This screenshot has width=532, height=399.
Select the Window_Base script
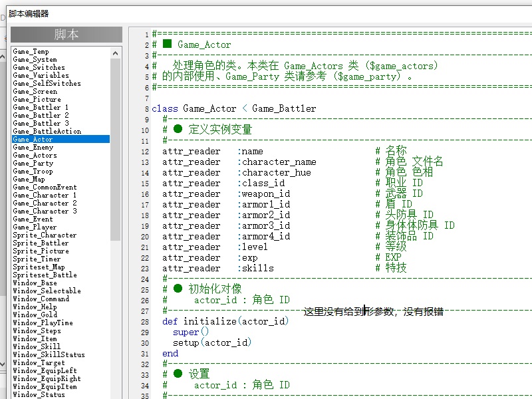pyautogui.click(x=35, y=283)
